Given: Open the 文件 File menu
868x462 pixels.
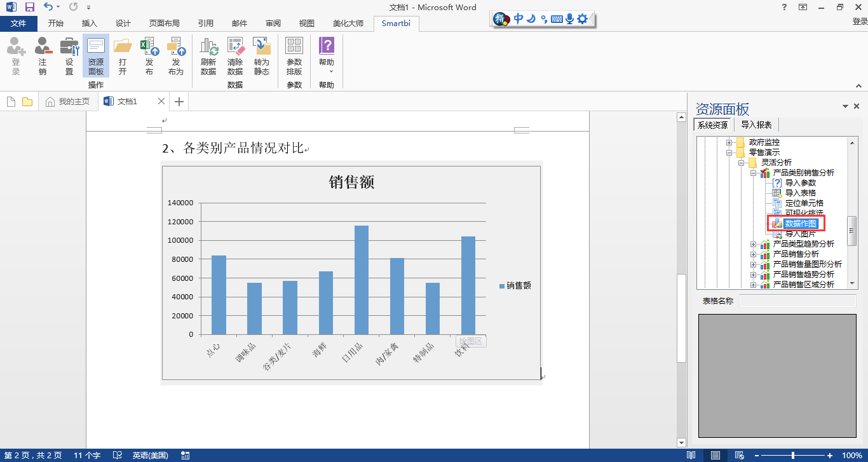Looking at the screenshot, I should tap(19, 24).
